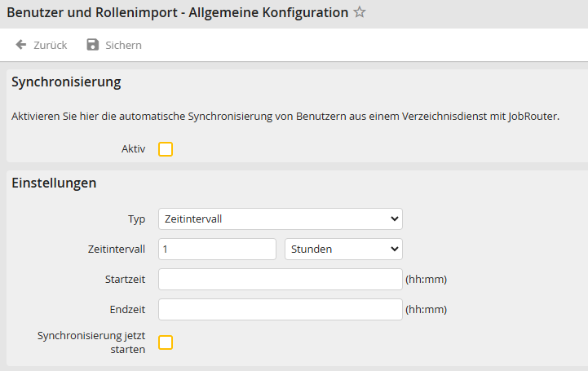Click the Startzeit label

(125, 279)
